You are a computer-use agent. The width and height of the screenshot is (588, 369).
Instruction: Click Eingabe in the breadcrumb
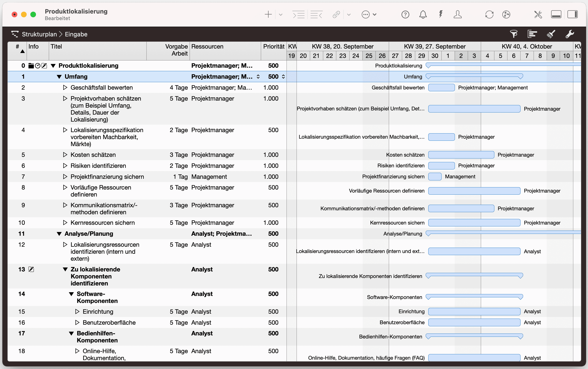point(76,34)
